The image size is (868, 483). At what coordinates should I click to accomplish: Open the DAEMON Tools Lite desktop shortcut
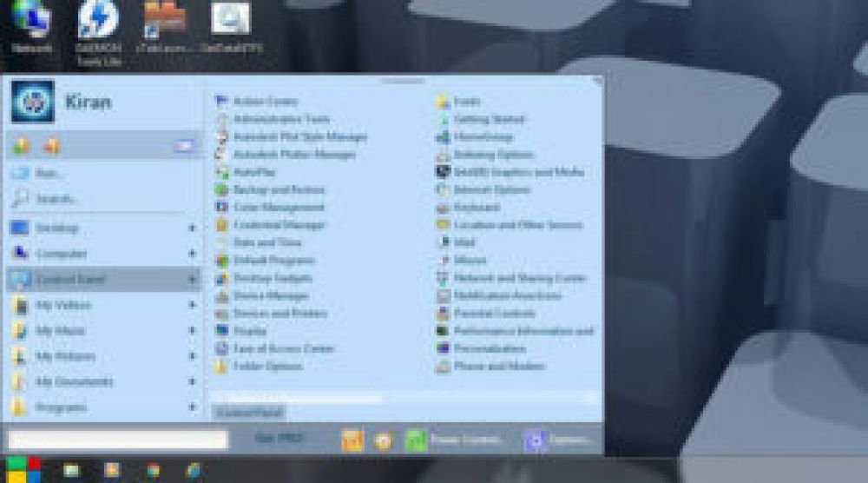tap(99, 35)
